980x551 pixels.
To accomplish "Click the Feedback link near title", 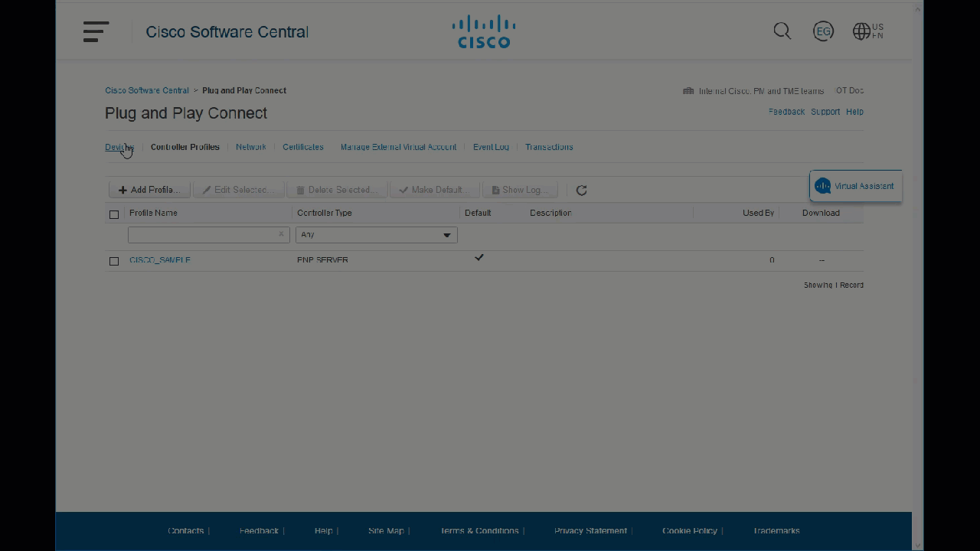I will [x=786, y=112].
